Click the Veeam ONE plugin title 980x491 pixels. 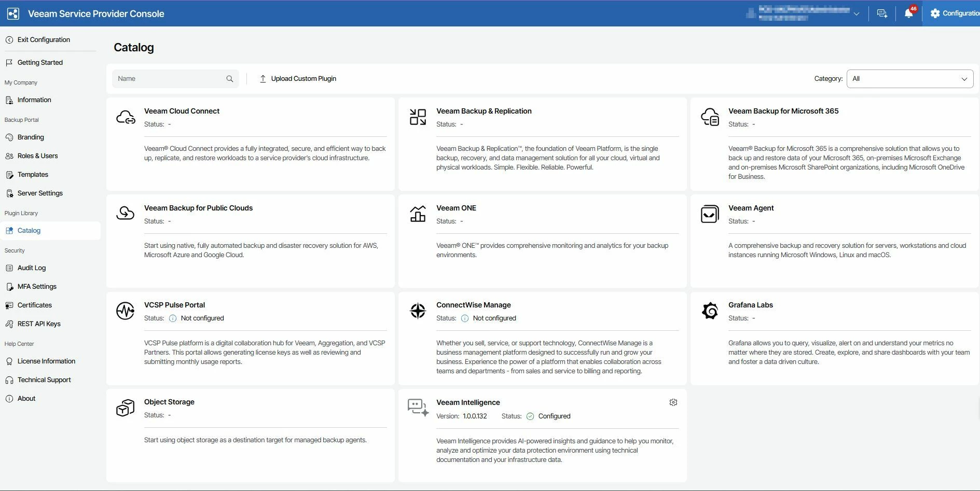[456, 208]
